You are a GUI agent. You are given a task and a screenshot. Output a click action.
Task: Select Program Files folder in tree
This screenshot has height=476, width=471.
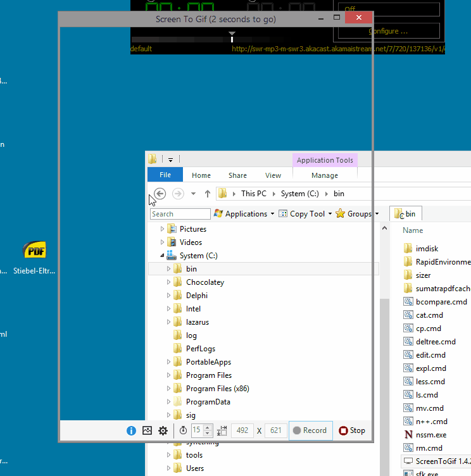click(x=209, y=375)
